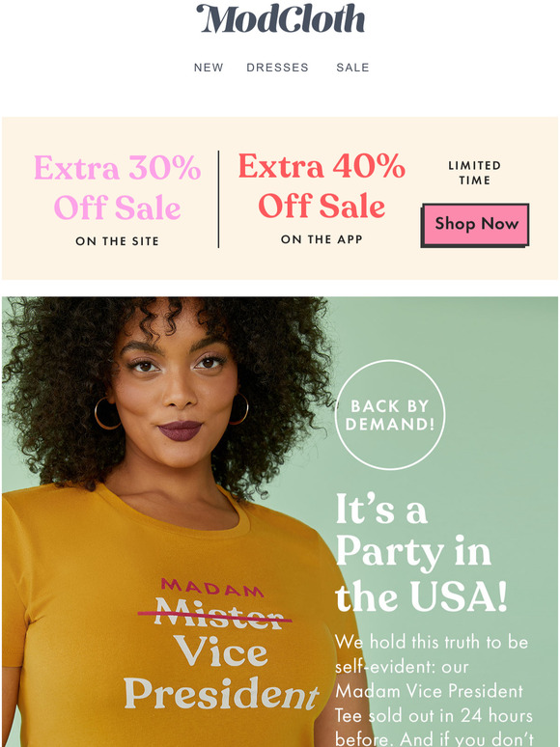Click the LIMITED TIME text
This screenshot has height=747, width=560.
coord(475,173)
